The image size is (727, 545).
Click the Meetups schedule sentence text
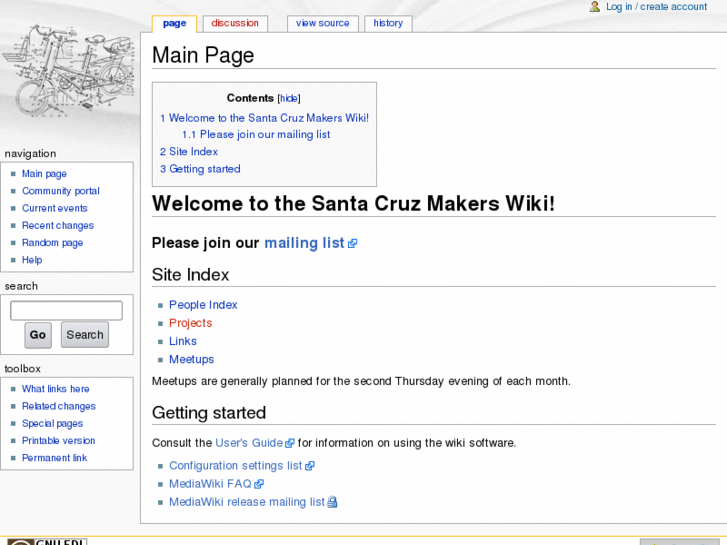click(x=361, y=381)
